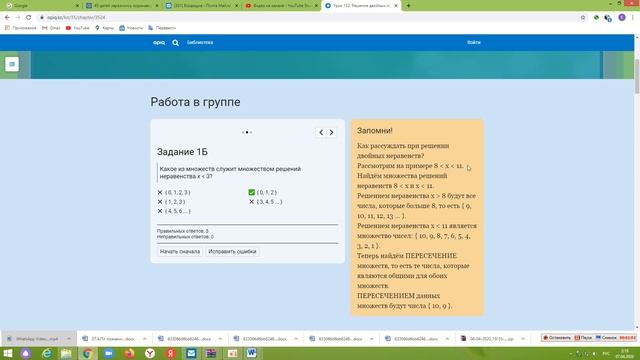The image size is (640, 360).
Task: Reload the page
Action: 29,18
